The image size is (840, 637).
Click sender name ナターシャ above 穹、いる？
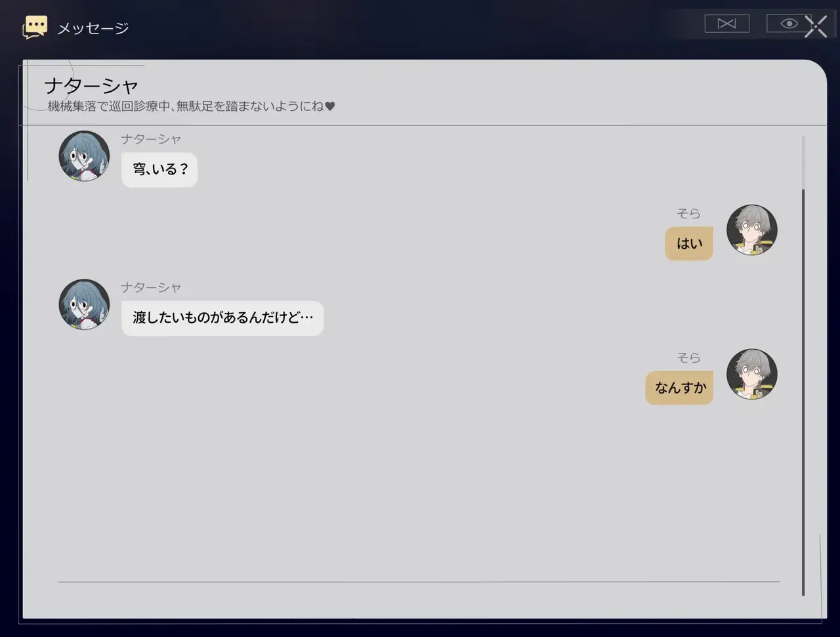click(151, 139)
